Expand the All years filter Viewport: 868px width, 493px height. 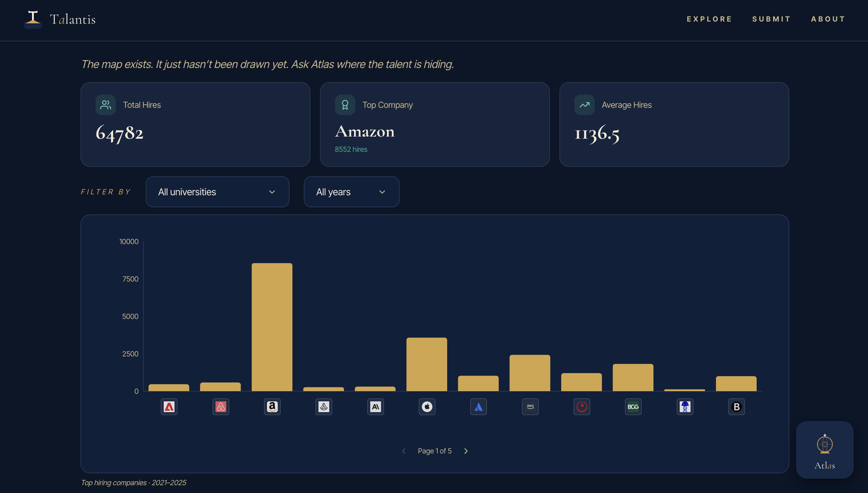351,192
